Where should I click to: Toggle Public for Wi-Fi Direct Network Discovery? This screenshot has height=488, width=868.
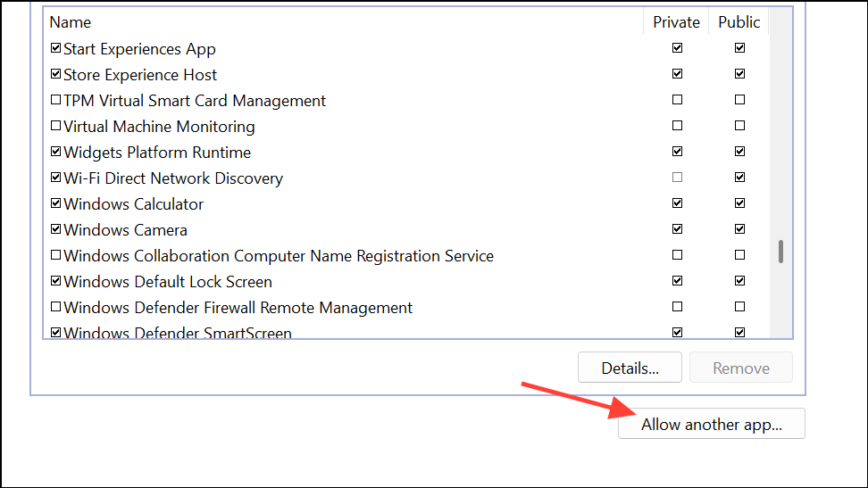[x=739, y=177]
